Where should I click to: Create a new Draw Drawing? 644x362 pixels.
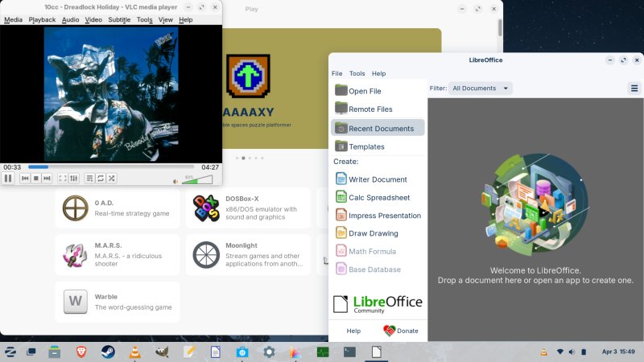coord(378,233)
